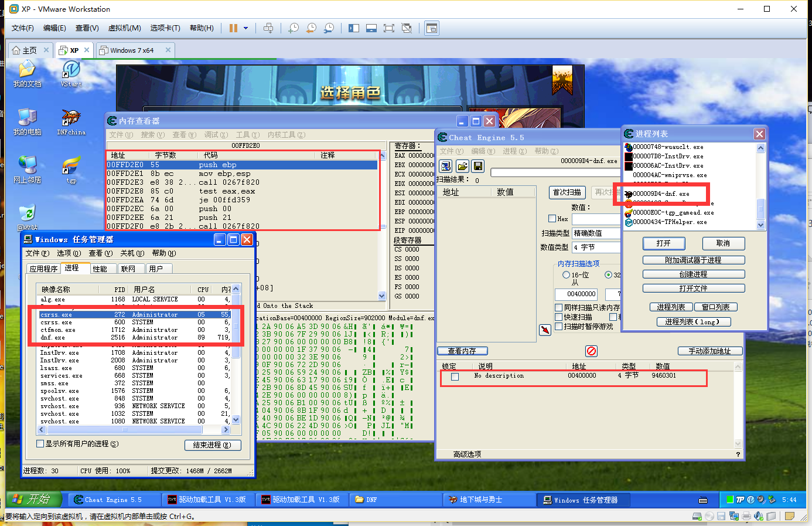Click the TP tray icon in XP taskbar
Image resolution: width=812 pixels, height=526 pixels.
point(740,500)
